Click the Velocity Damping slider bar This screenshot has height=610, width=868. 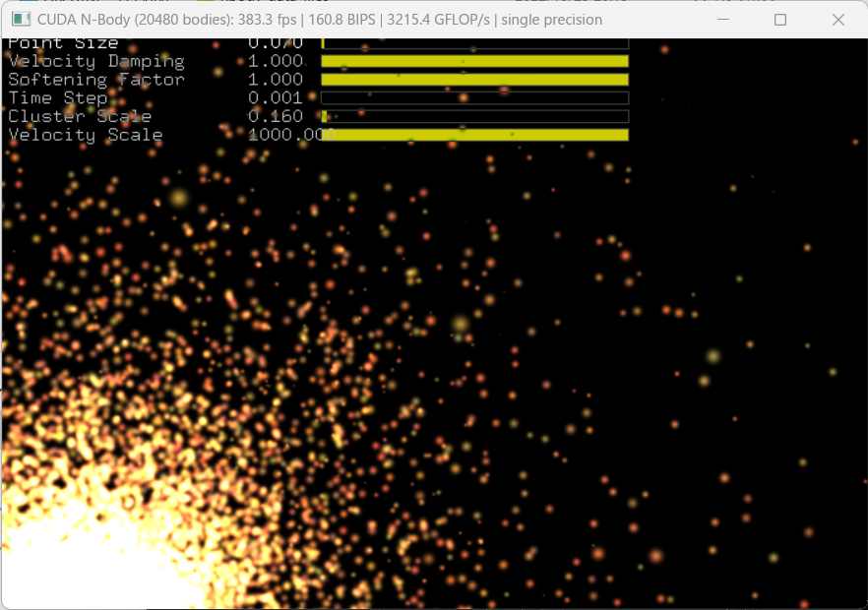(x=474, y=61)
